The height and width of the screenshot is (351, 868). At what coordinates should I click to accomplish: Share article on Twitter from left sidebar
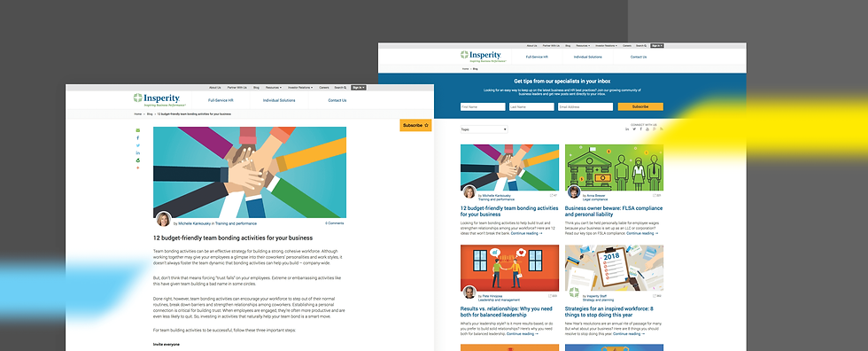pyautogui.click(x=138, y=145)
